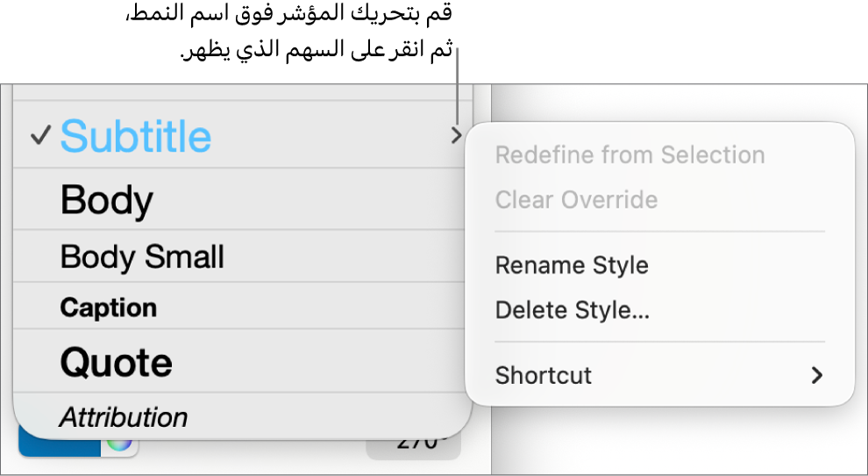Open the color wheel picker
The image size is (868, 476).
coord(120,444)
